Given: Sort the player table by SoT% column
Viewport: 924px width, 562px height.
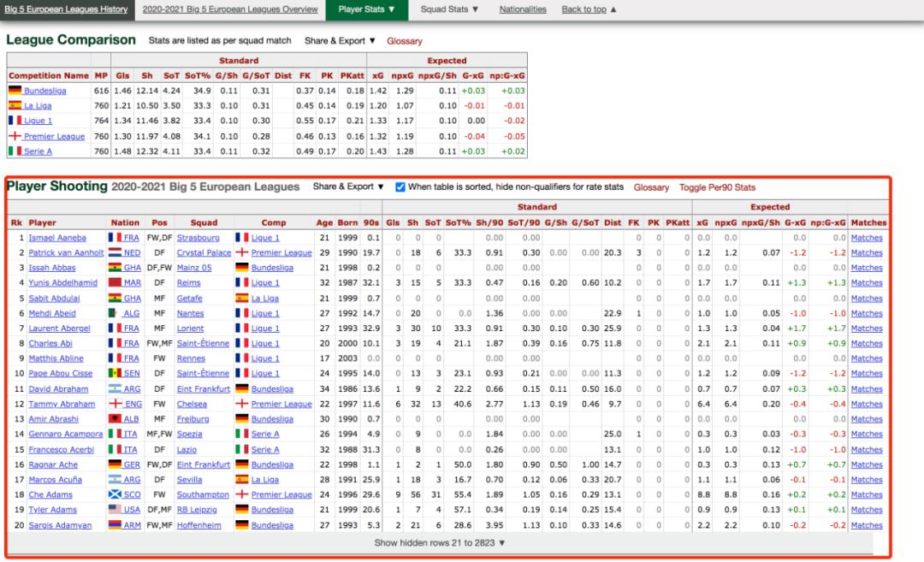Looking at the screenshot, I should (x=458, y=222).
